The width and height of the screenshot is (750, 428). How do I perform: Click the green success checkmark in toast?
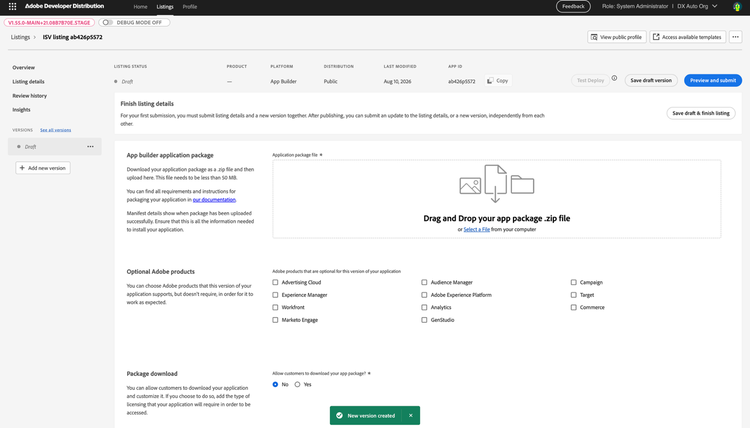click(339, 416)
